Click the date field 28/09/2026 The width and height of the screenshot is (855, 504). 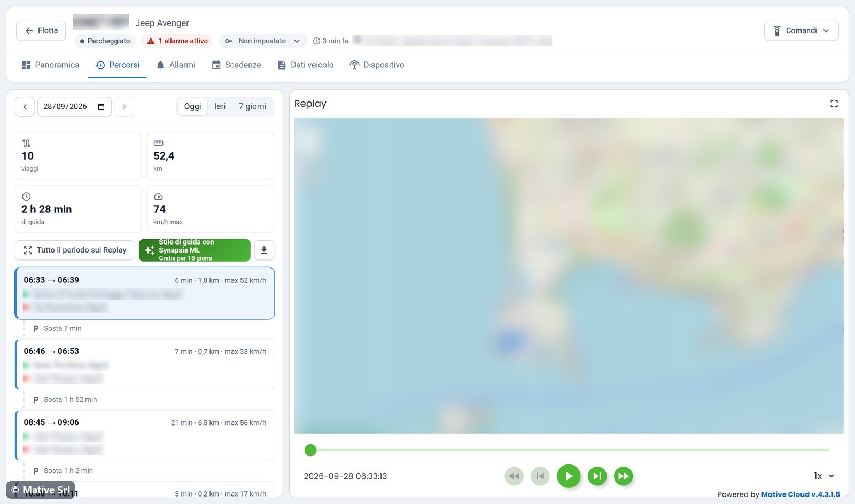pyautogui.click(x=74, y=107)
